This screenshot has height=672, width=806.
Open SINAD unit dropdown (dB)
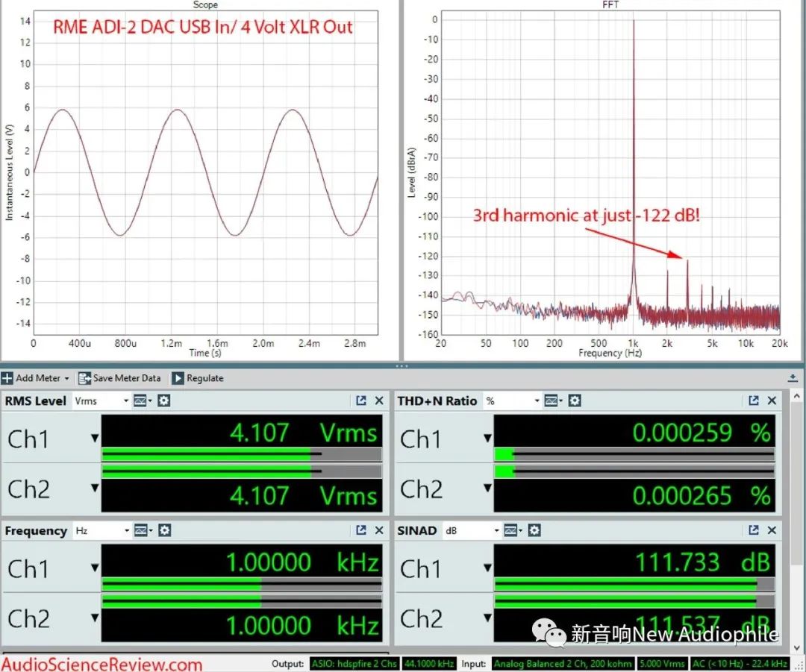(x=472, y=531)
